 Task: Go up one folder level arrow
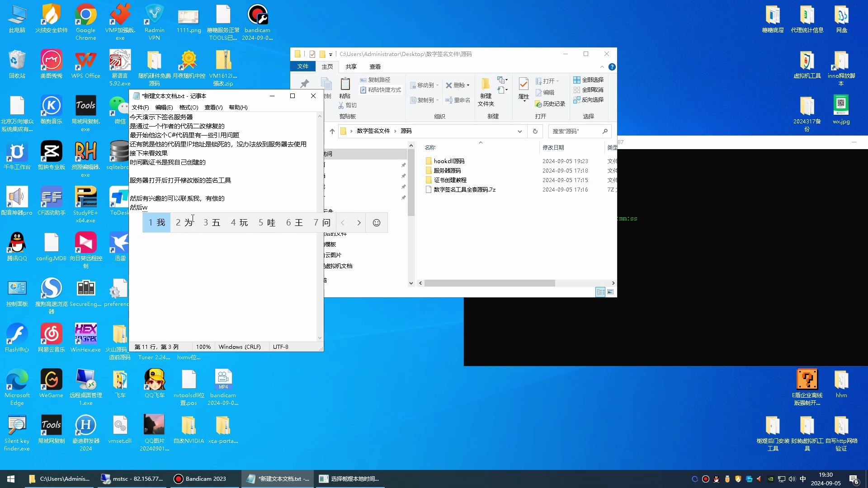coord(332,131)
